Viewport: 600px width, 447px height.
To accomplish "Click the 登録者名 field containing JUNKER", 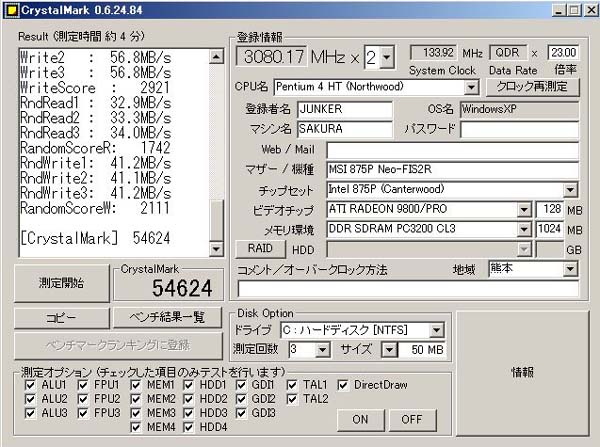I will point(345,109).
